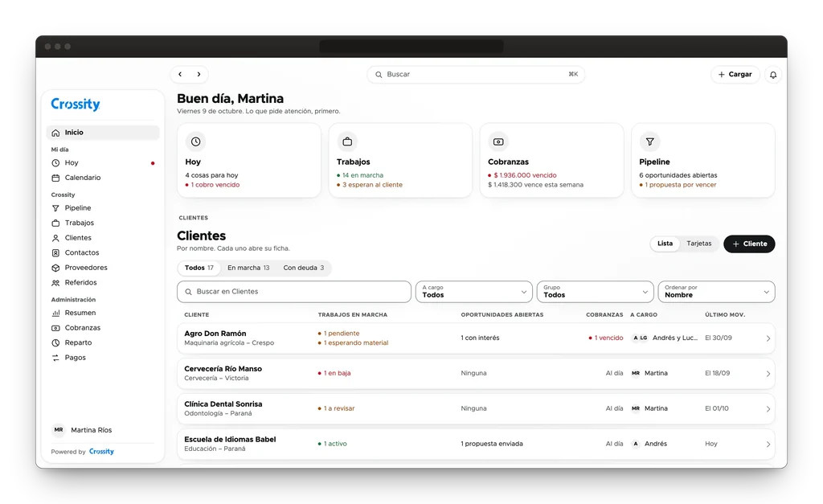Click the Último mov. column header

click(x=725, y=315)
